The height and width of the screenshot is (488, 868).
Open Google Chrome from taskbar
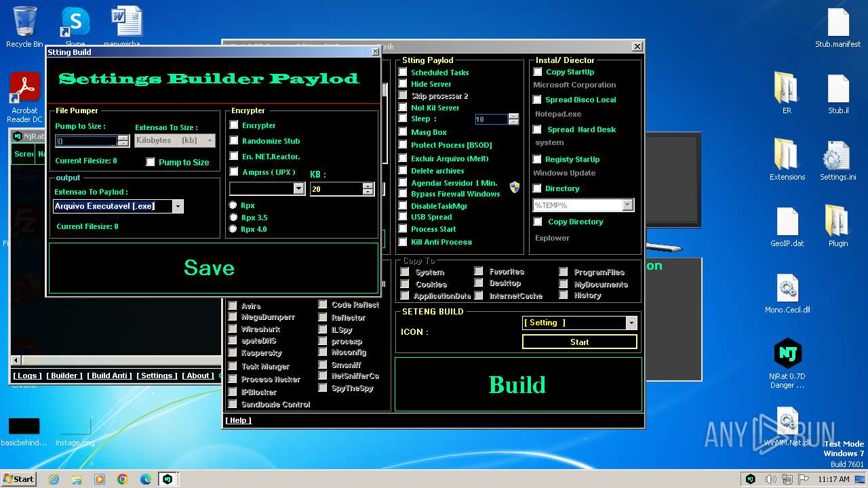point(123,479)
